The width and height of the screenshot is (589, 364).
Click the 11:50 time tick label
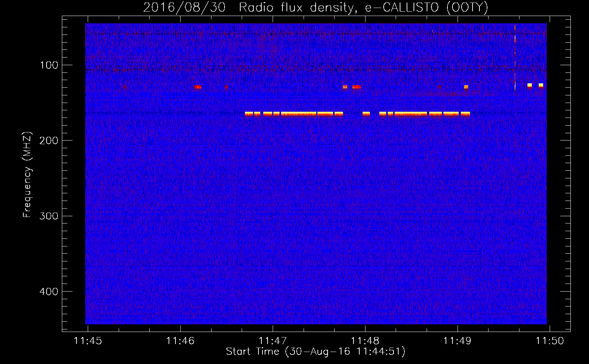tap(550, 341)
